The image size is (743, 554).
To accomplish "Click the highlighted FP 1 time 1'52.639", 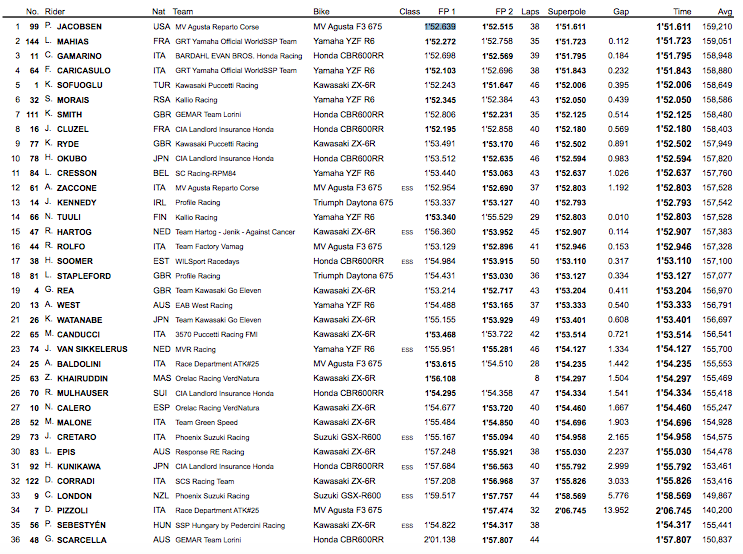I will [440, 27].
